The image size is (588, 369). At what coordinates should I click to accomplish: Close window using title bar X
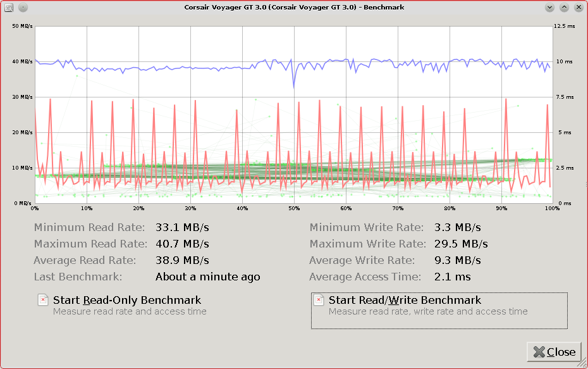(x=579, y=7)
